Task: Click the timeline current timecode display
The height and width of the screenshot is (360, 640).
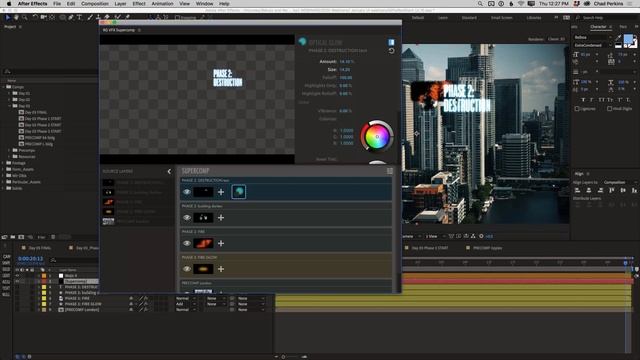Action: (30, 259)
